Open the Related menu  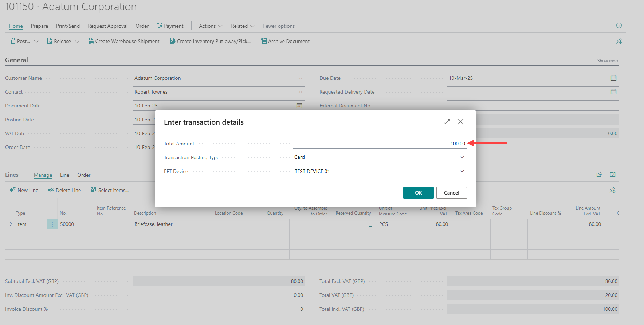coord(242,26)
